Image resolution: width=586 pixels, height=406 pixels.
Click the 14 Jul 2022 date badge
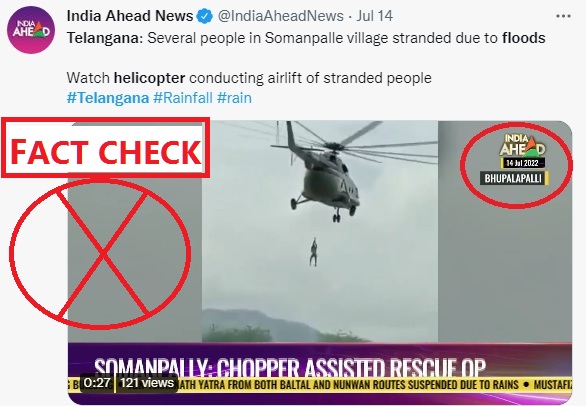(x=522, y=163)
